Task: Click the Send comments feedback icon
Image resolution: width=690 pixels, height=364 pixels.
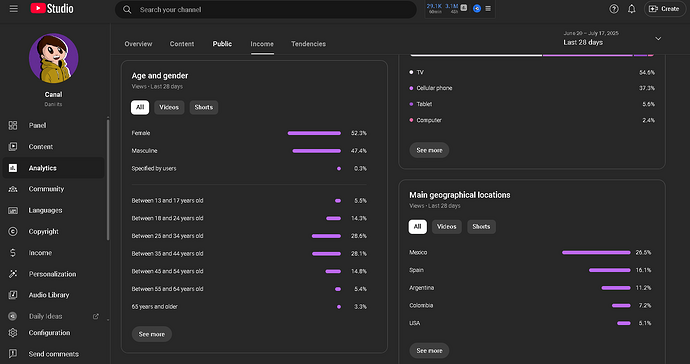Action: (x=13, y=354)
